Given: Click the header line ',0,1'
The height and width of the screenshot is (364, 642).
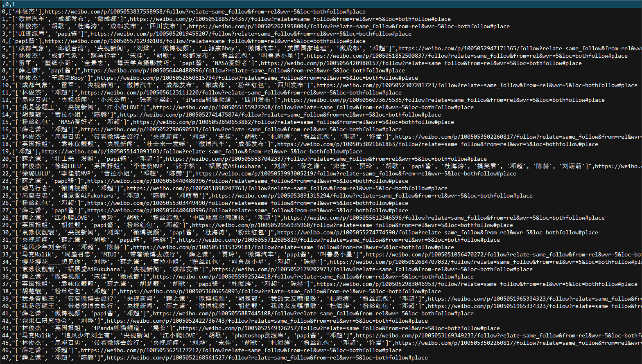Looking at the screenshot, I should [9, 4].
